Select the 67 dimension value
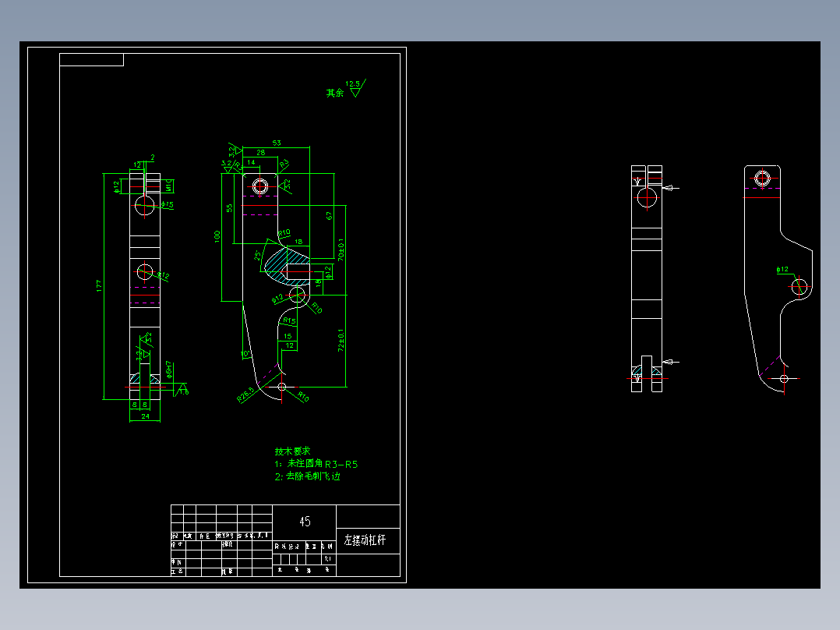Viewport: 840px width, 630px height. [x=329, y=215]
